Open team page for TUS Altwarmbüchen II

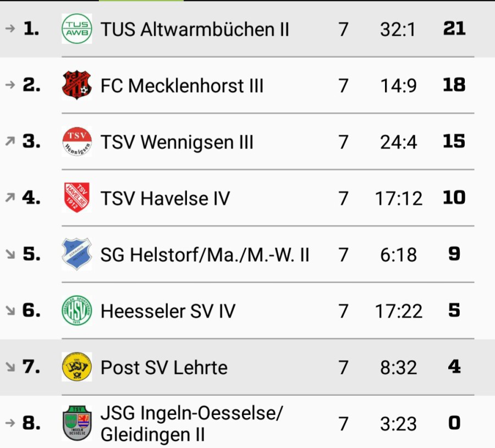pyautogui.click(x=195, y=30)
